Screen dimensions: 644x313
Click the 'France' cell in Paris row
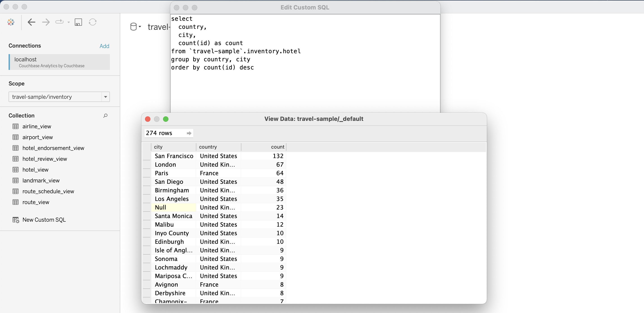click(x=218, y=173)
